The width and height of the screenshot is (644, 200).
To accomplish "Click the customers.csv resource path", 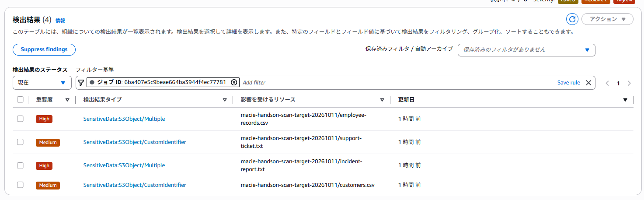I will (x=307, y=185).
